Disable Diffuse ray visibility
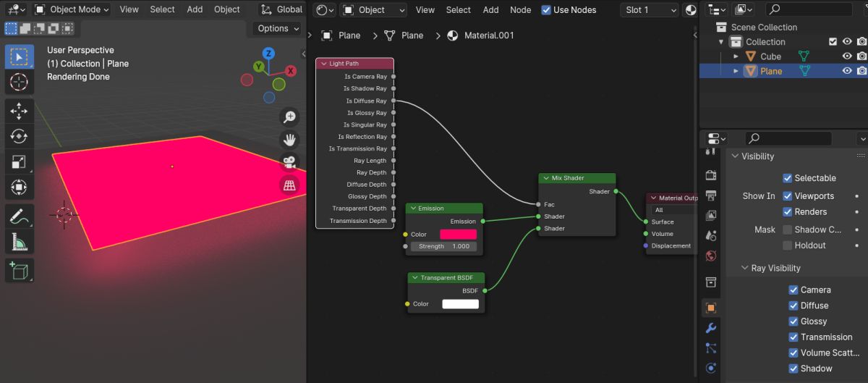The height and width of the screenshot is (383, 868). coord(793,306)
